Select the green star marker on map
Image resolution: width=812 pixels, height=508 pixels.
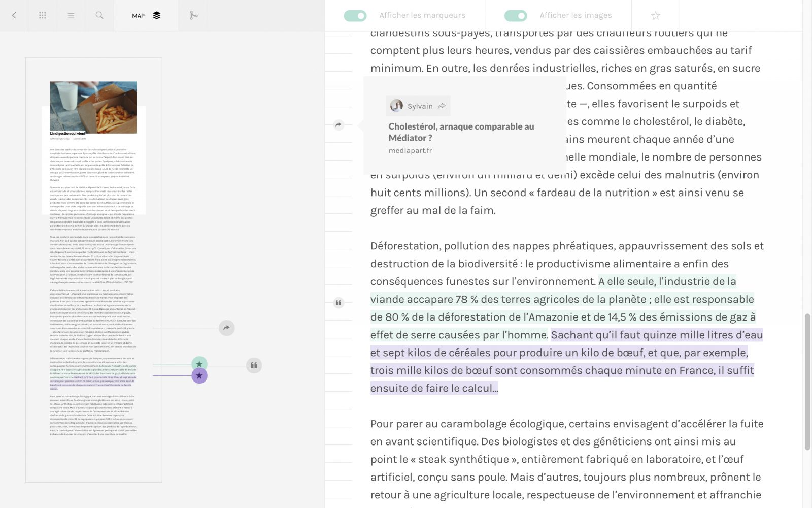point(199,364)
